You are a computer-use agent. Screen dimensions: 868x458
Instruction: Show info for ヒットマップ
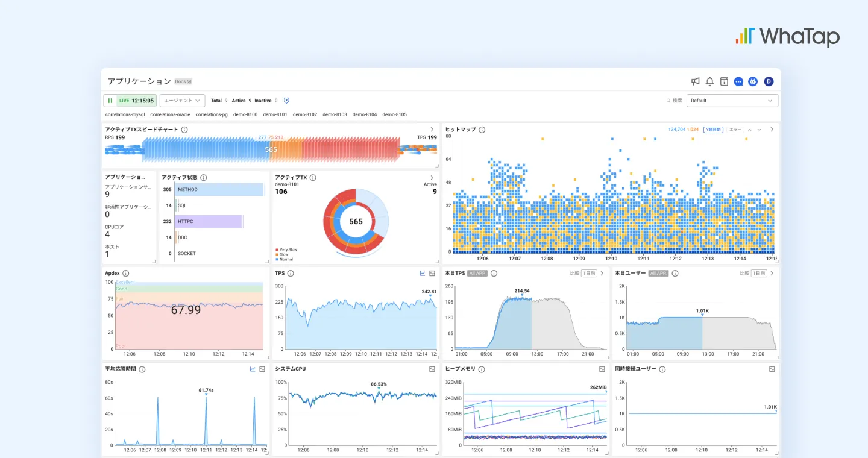point(482,130)
